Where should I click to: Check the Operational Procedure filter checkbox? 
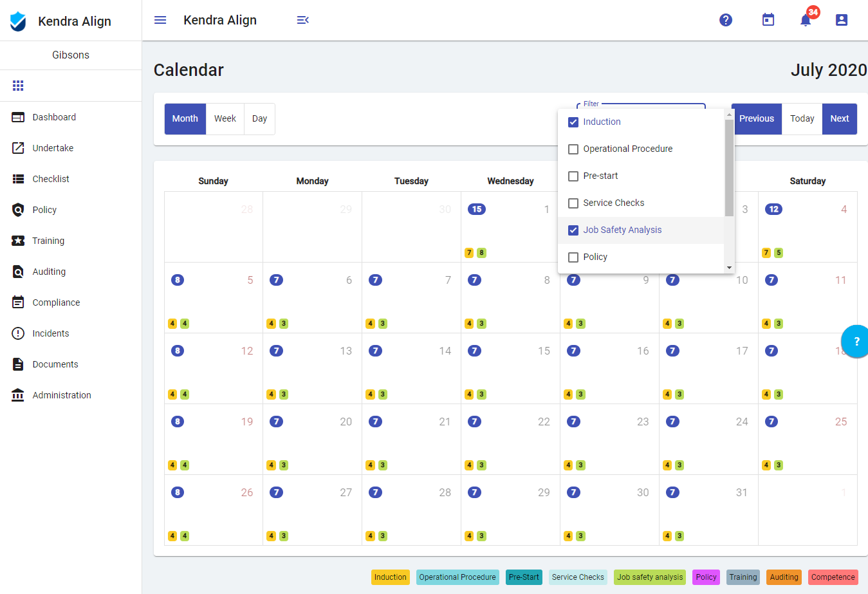point(573,149)
